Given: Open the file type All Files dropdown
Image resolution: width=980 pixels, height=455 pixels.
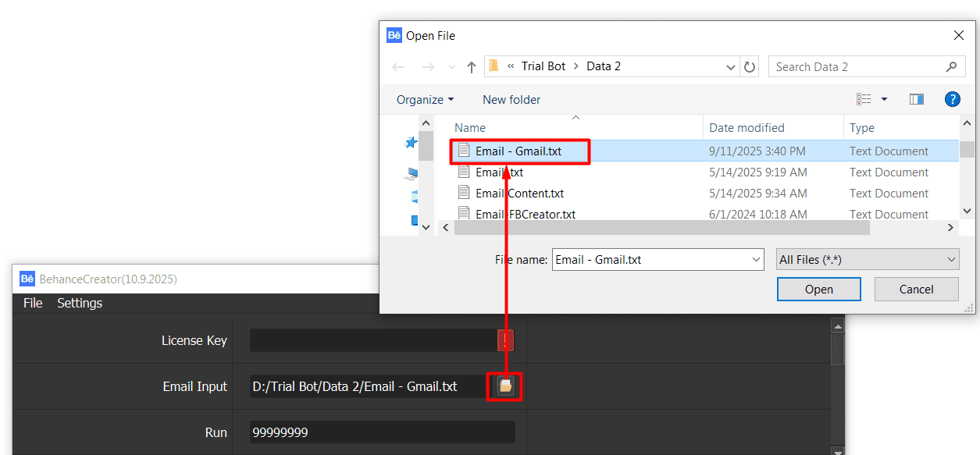Looking at the screenshot, I should tap(868, 260).
